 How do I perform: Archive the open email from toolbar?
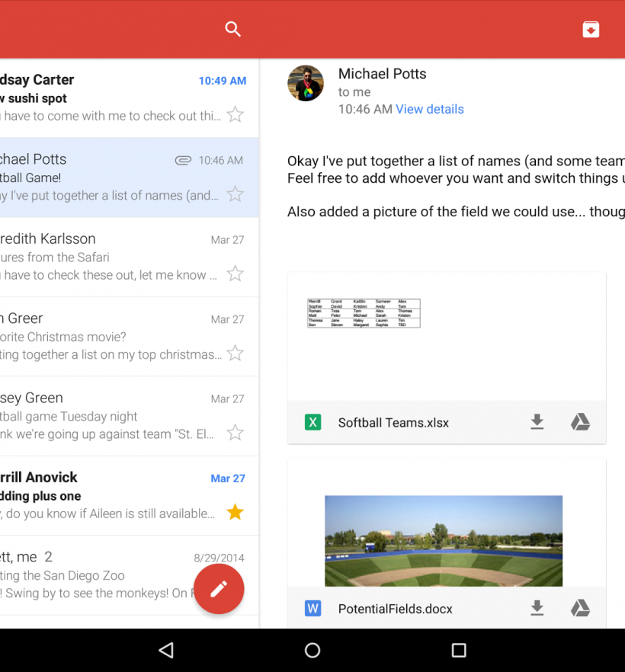coord(591,29)
